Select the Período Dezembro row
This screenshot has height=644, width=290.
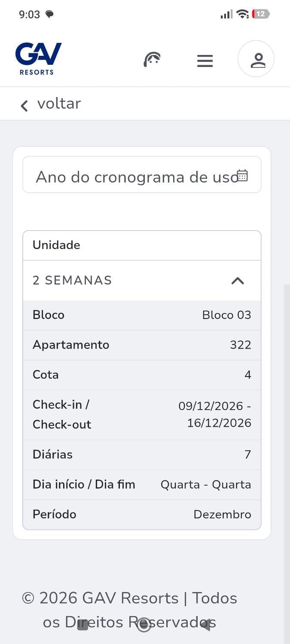coord(142,514)
